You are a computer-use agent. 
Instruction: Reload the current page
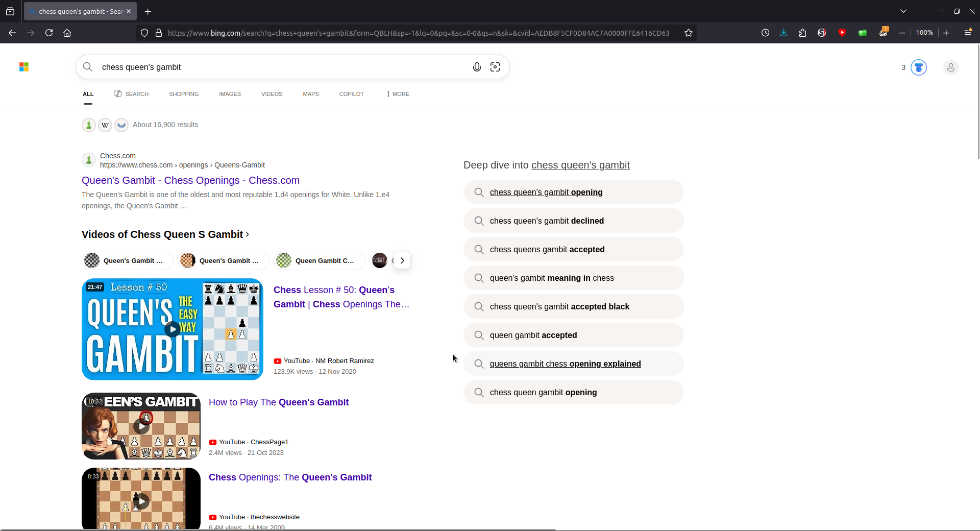(x=49, y=33)
